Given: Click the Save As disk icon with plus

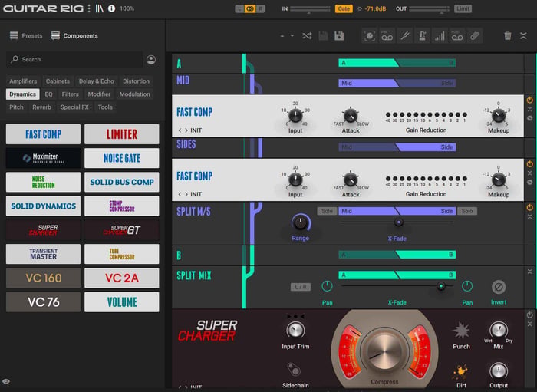Looking at the screenshot, I should [x=339, y=35].
